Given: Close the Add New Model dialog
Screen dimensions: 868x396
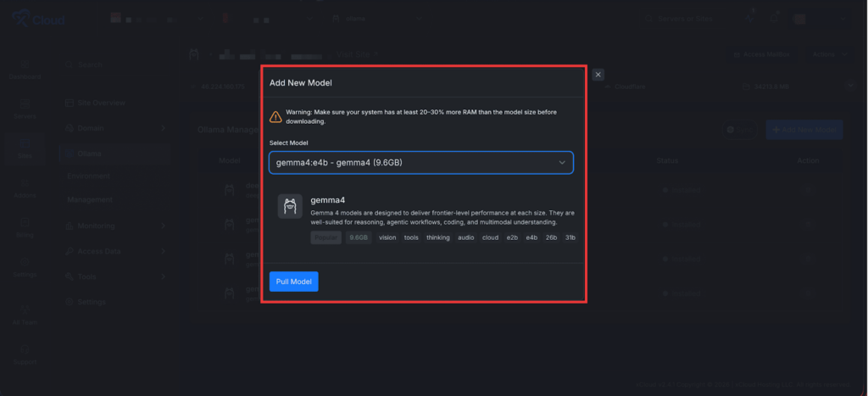Looking at the screenshot, I should 598,75.
